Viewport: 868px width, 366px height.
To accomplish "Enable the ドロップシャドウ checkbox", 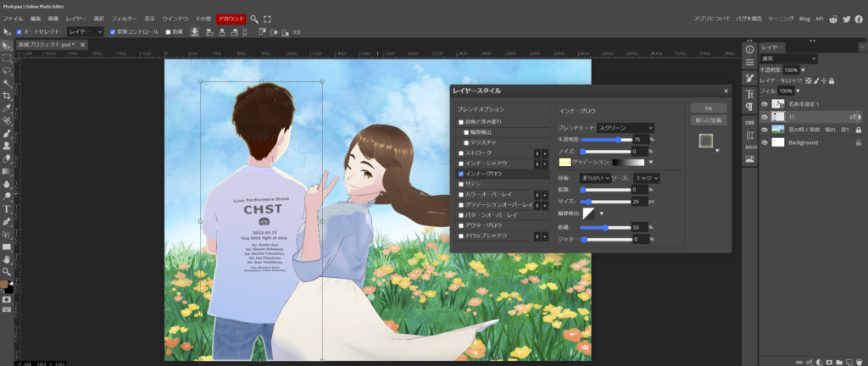I will click(461, 236).
